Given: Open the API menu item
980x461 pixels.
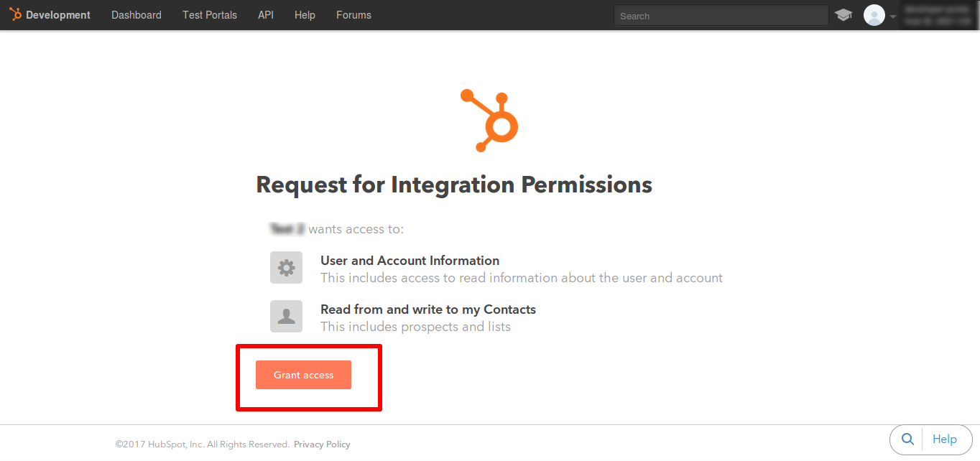Looking at the screenshot, I should [x=266, y=15].
